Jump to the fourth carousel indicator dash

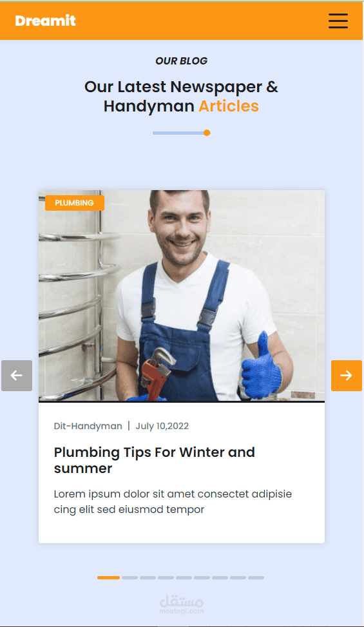pyautogui.click(x=166, y=577)
